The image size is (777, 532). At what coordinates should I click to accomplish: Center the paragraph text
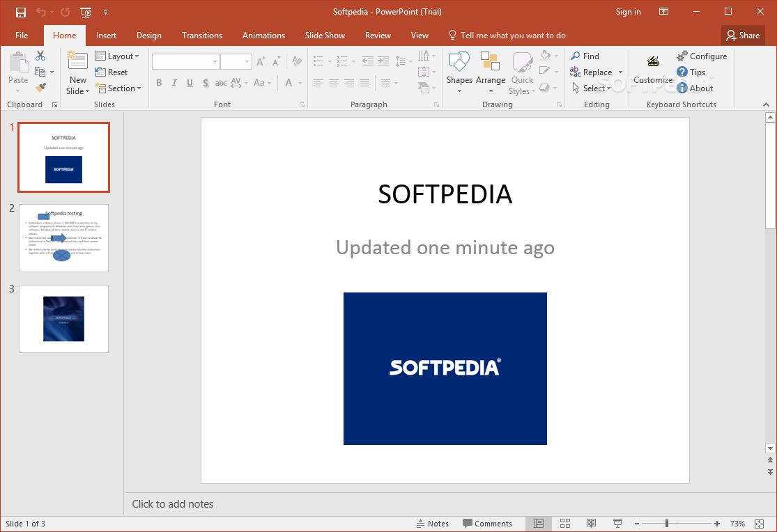coord(334,83)
